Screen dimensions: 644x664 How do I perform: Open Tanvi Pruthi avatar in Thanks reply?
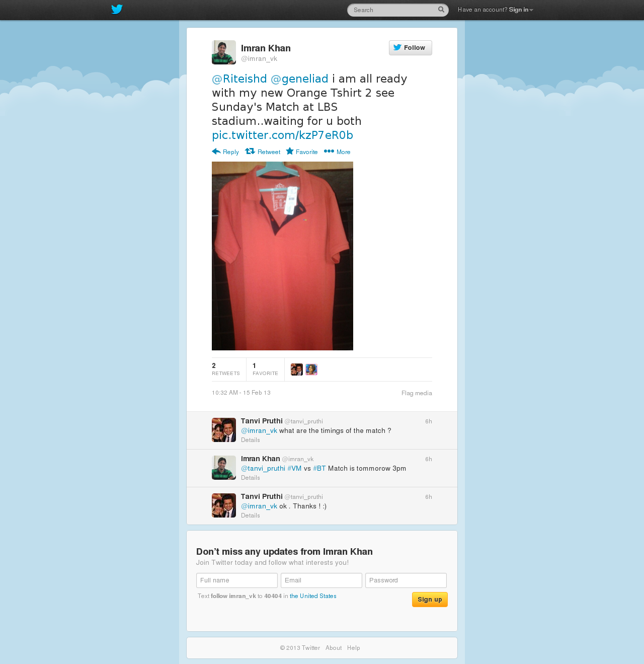(224, 505)
